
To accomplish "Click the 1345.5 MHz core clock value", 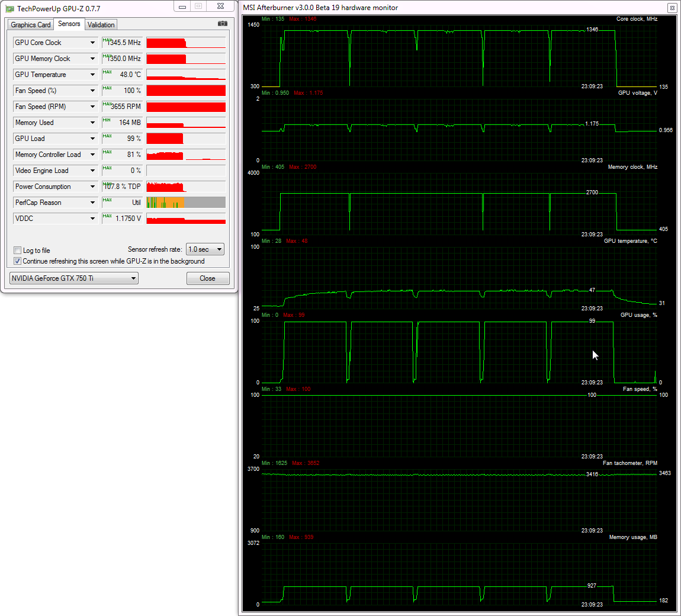I will [x=123, y=43].
